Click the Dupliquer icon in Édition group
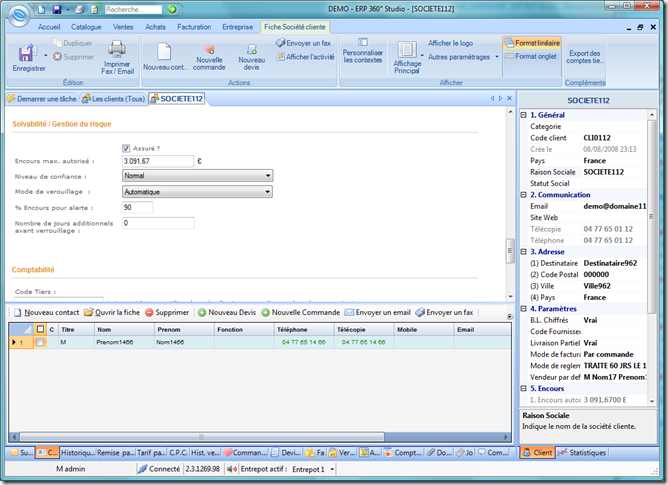This screenshot has height=485, width=668. point(58,43)
